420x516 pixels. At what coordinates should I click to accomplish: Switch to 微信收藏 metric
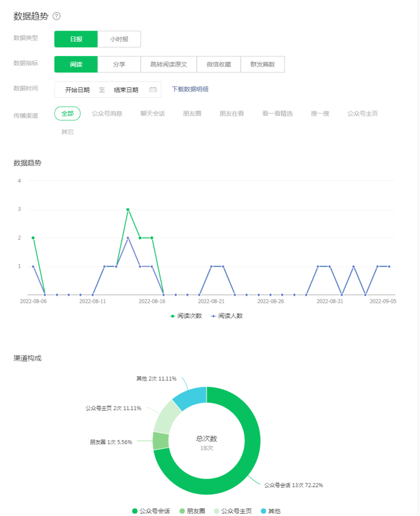pos(218,64)
